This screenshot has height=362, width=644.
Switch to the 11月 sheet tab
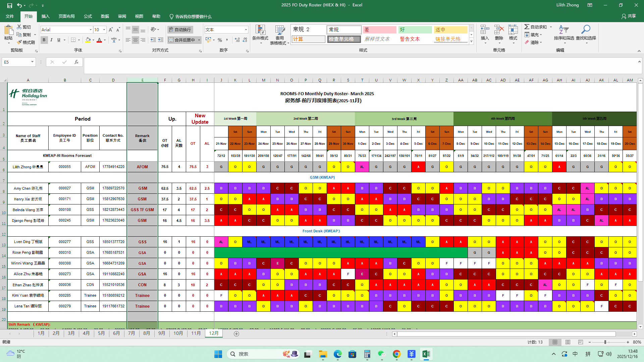pyautogui.click(x=196, y=334)
